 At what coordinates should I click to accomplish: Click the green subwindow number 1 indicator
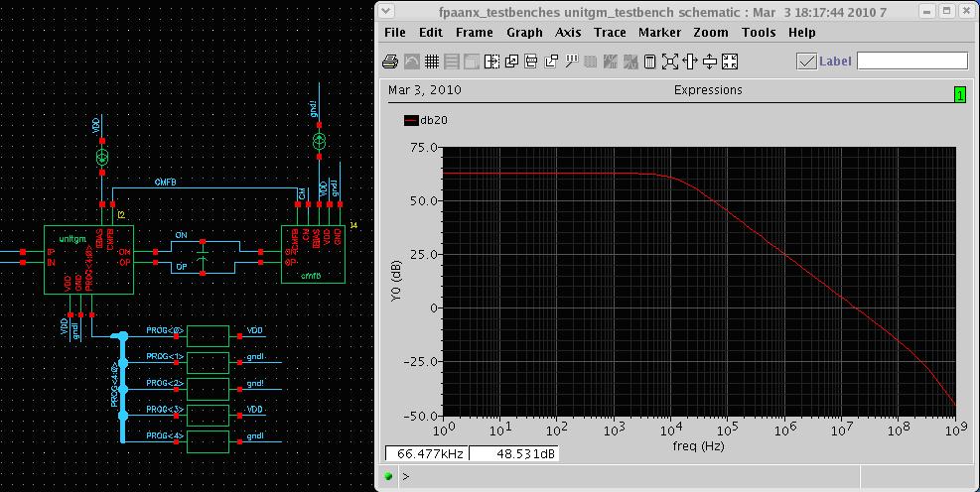(959, 94)
